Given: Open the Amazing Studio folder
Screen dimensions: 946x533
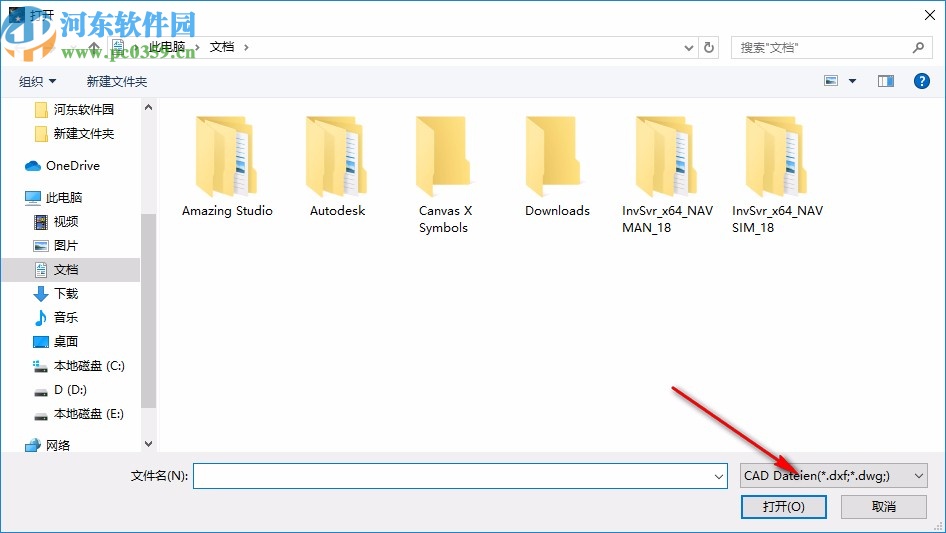Looking at the screenshot, I should tap(227, 166).
